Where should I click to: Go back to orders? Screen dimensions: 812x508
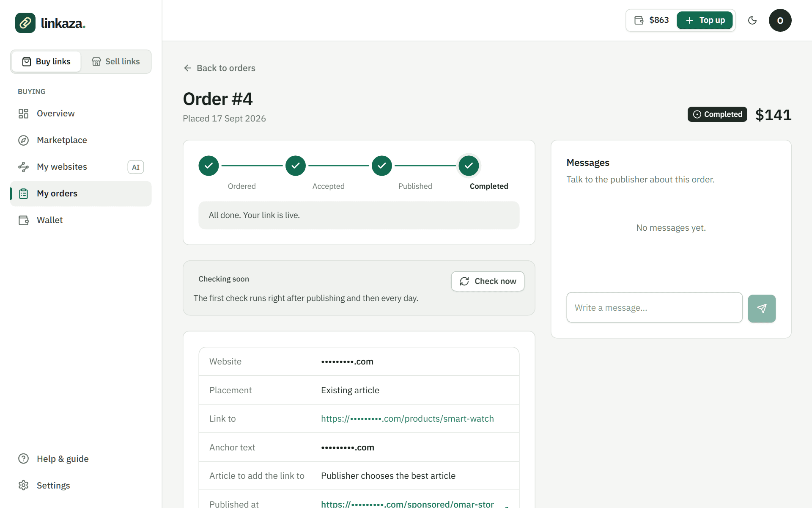point(219,68)
